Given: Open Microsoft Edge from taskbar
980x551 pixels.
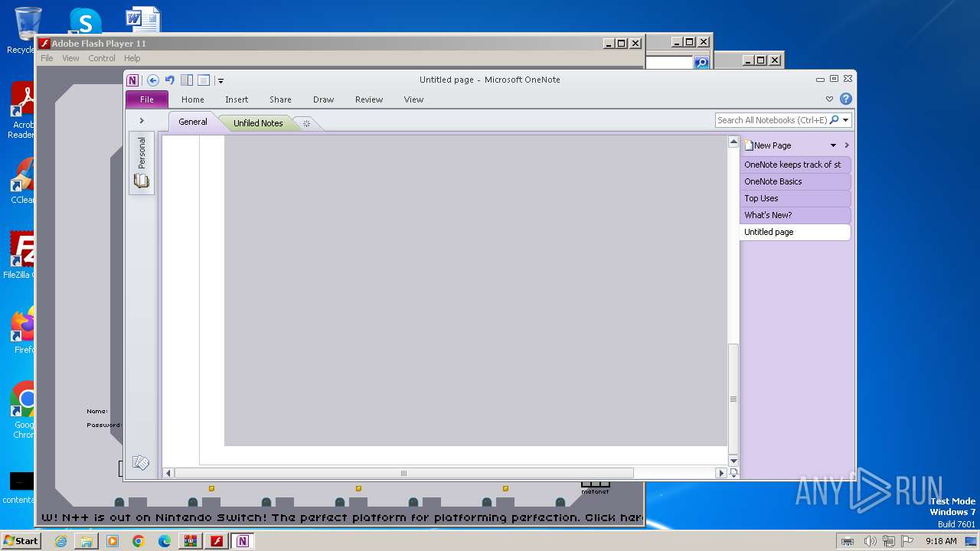Looking at the screenshot, I should point(165,541).
